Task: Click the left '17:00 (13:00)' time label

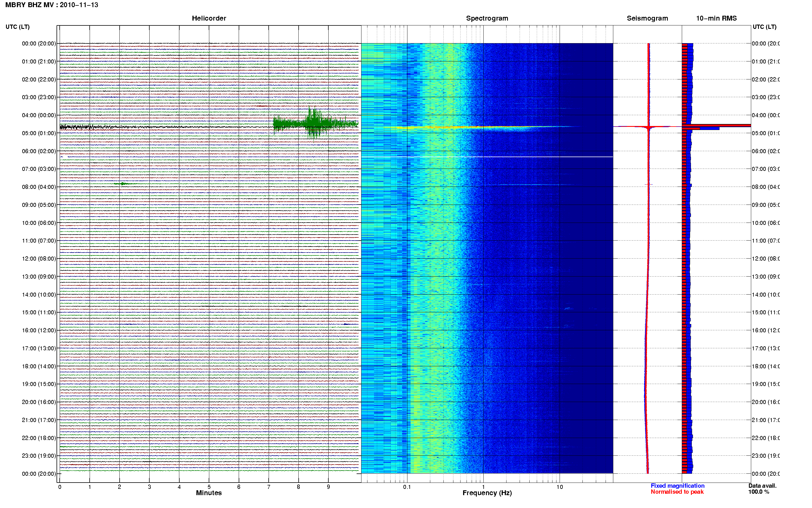Action: (x=39, y=348)
